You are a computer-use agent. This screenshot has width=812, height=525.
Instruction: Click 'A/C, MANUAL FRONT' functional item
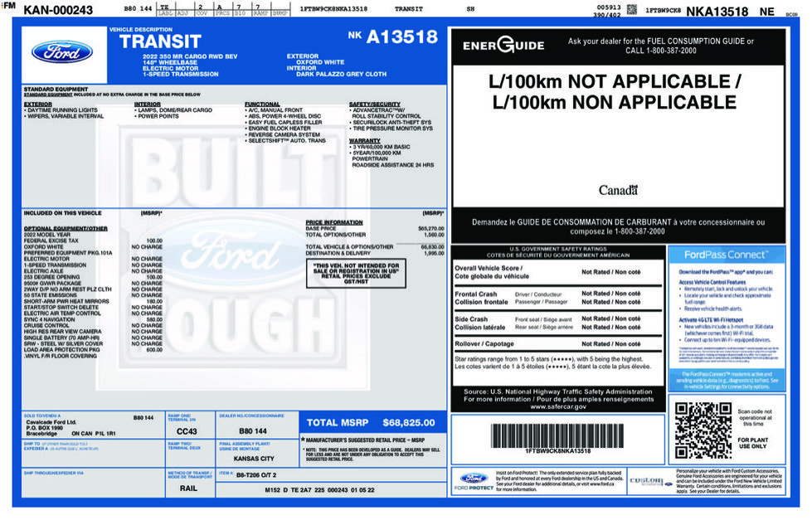click(x=274, y=110)
